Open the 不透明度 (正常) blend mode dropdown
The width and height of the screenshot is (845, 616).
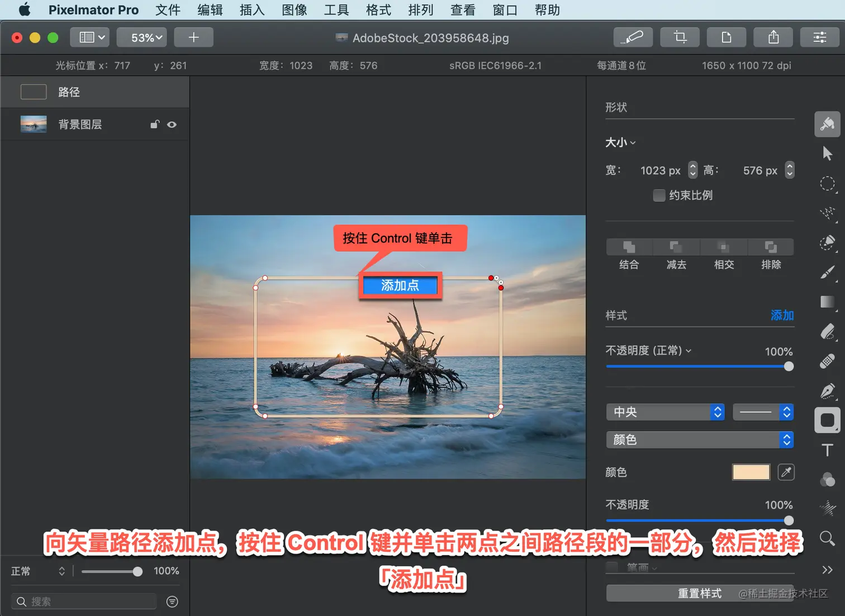click(x=648, y=350)
